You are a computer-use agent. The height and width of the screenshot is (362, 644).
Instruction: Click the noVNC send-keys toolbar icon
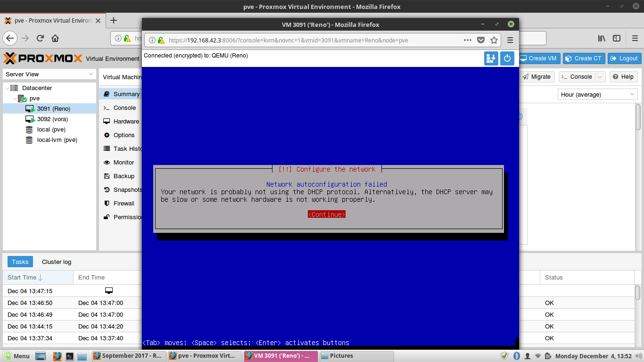pyautogui.click(x=491, y=58)
